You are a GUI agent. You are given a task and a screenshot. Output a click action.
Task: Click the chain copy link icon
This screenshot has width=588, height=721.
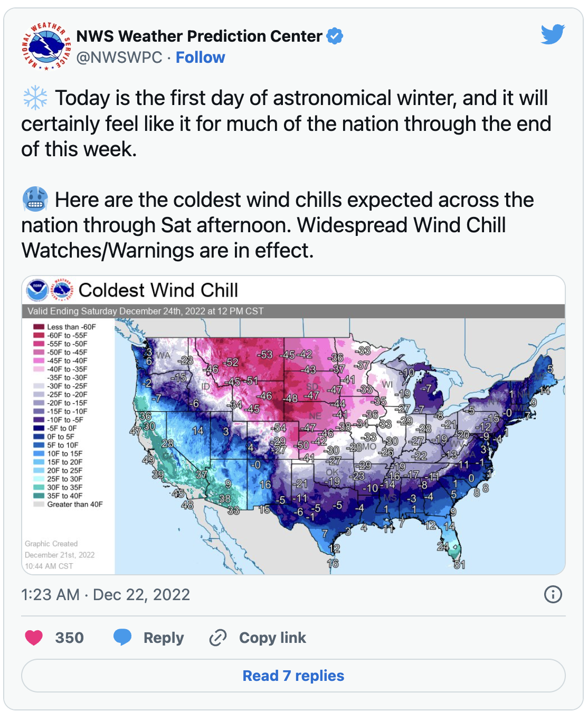218,638
